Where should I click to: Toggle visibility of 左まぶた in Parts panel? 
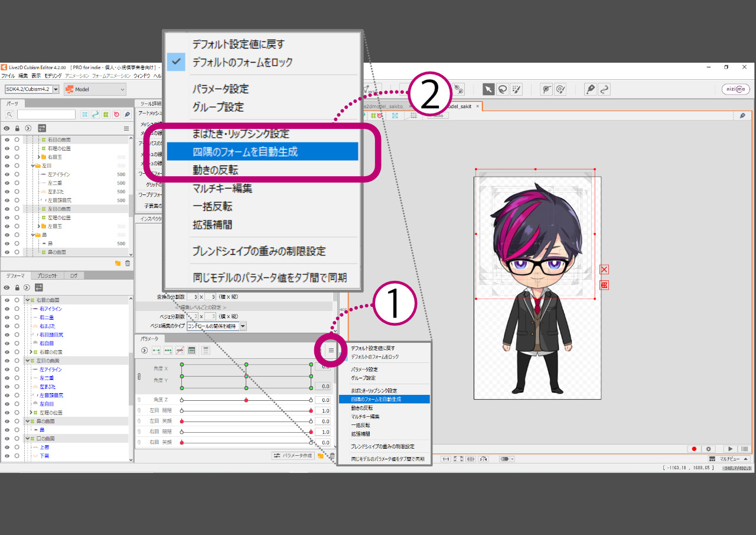pos(8,192)
